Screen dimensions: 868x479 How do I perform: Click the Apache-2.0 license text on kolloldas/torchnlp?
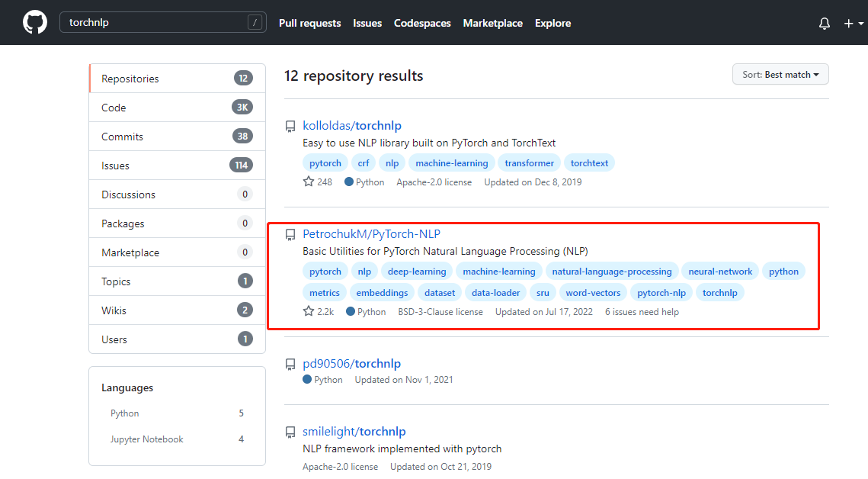(434, 182)
